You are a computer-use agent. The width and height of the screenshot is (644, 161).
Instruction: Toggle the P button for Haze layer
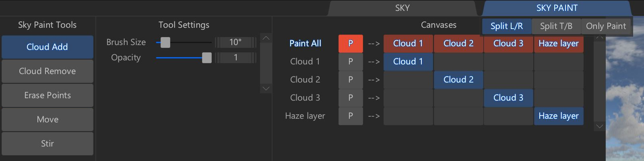point(351,116)
